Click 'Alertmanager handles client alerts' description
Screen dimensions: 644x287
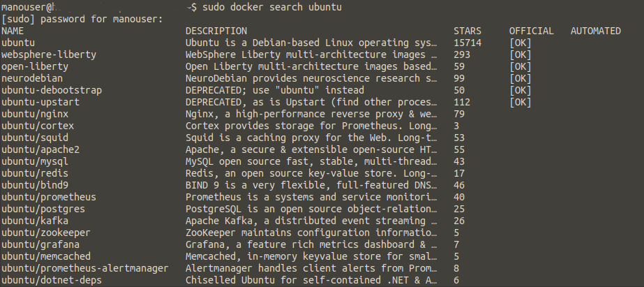point(311,269)
